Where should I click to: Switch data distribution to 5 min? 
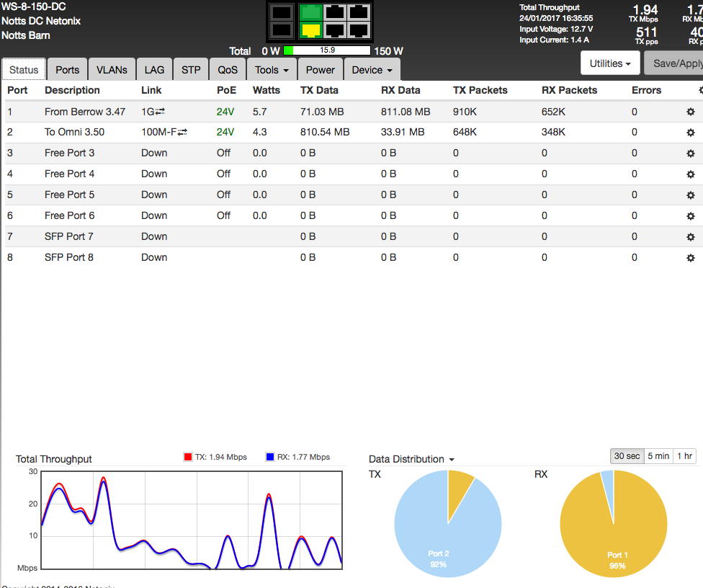(658, 456)
